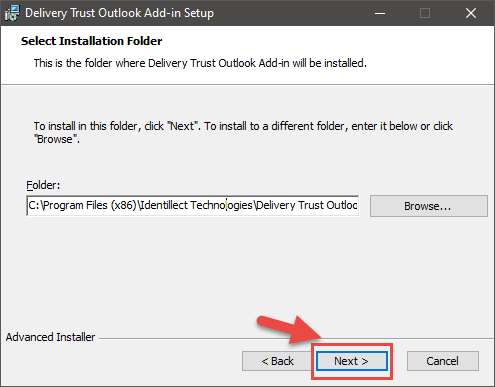Click the "To install in this folder" instruction text
This screenshot has width=495, height=387.
[243, 132]
